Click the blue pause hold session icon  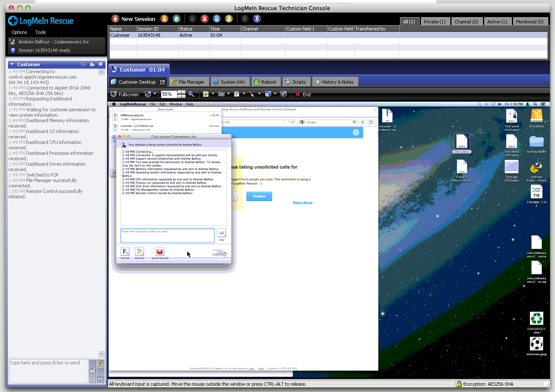click(x=217, y=19)
